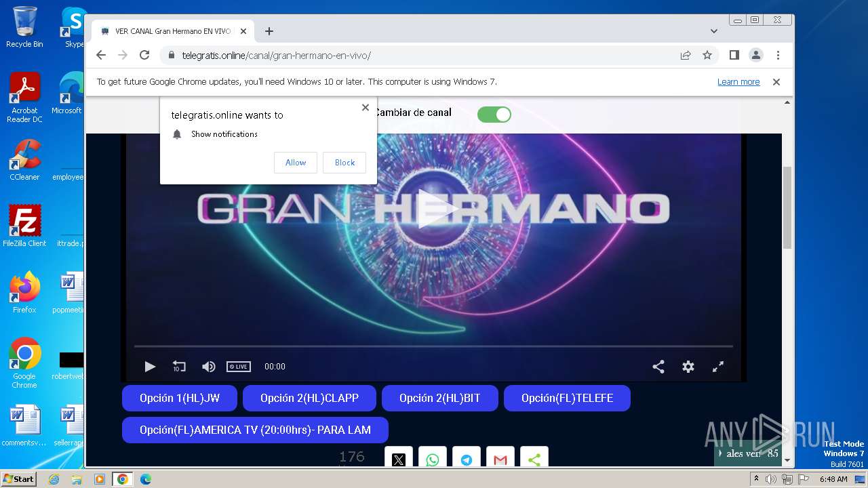Close the notification permission popup
Screen dimensions: 868x488
366,107
